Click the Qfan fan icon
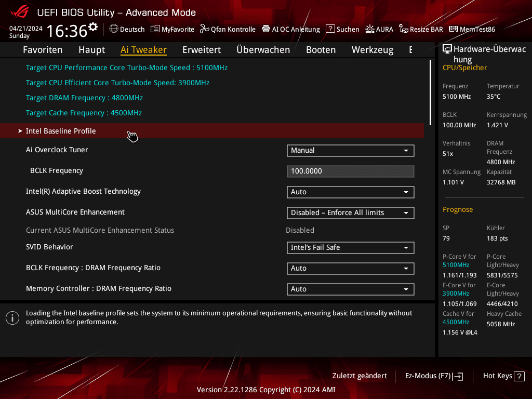This screenshot has width=532, height=399. click(205, 29)
